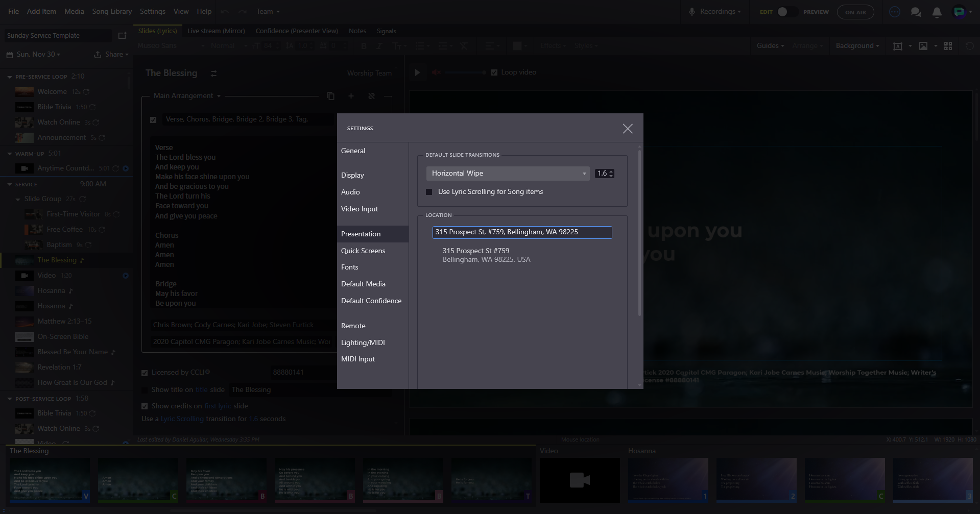The height and width of the screenshot is (514, 980).
Task: Toggle the Edit/Preview switch
Action: pyautogui.click(x=787, y=12)
